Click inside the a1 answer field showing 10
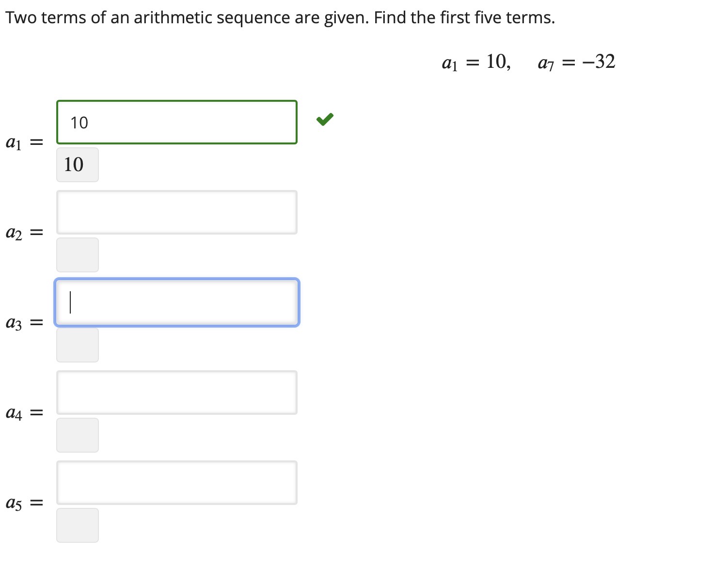728x583 pixels. click(176, 122)
